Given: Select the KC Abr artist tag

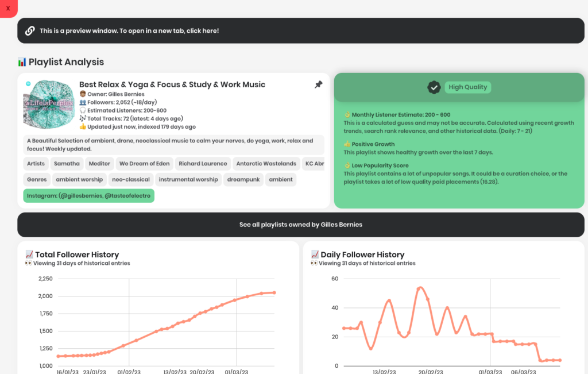Looking at the screenshot, I should tap(314, 164).
